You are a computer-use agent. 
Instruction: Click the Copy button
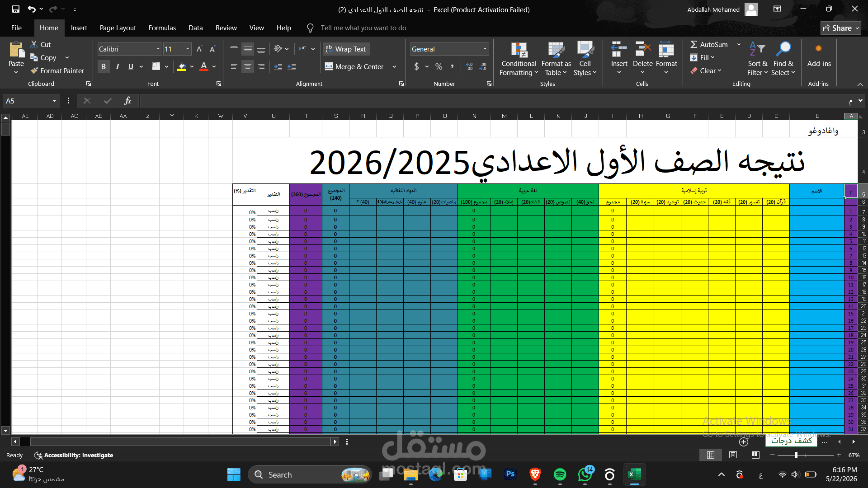click(43, 57)
